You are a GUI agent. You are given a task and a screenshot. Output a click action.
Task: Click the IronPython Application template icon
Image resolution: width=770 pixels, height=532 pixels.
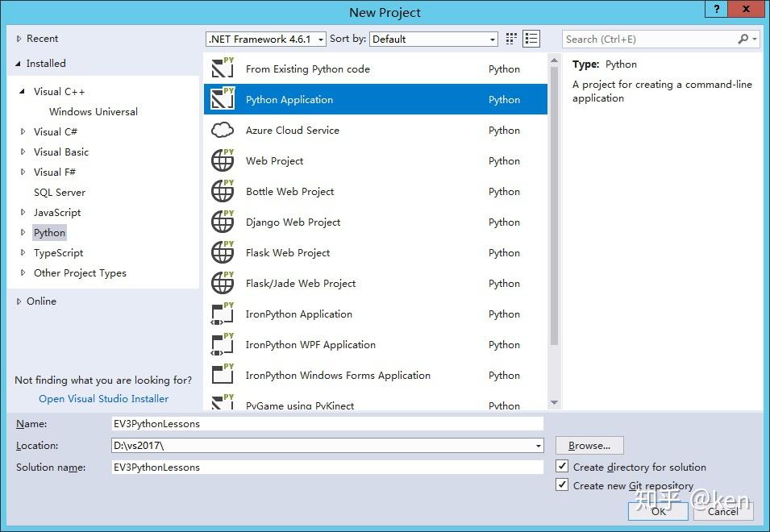[223, 314]
